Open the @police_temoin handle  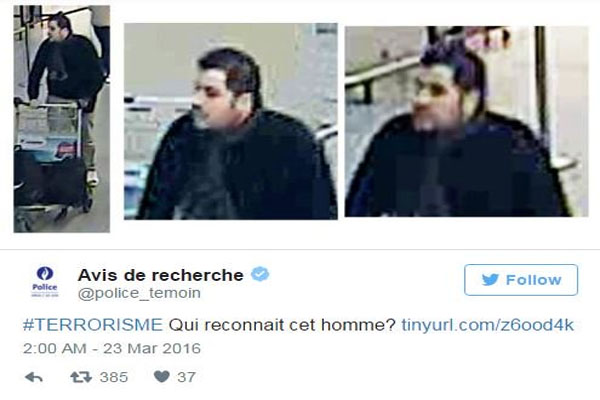(139, 293)
